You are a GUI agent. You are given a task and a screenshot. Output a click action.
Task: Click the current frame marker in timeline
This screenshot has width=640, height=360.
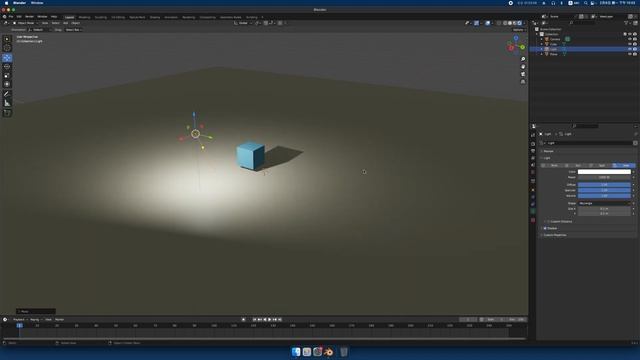(19, 326)
